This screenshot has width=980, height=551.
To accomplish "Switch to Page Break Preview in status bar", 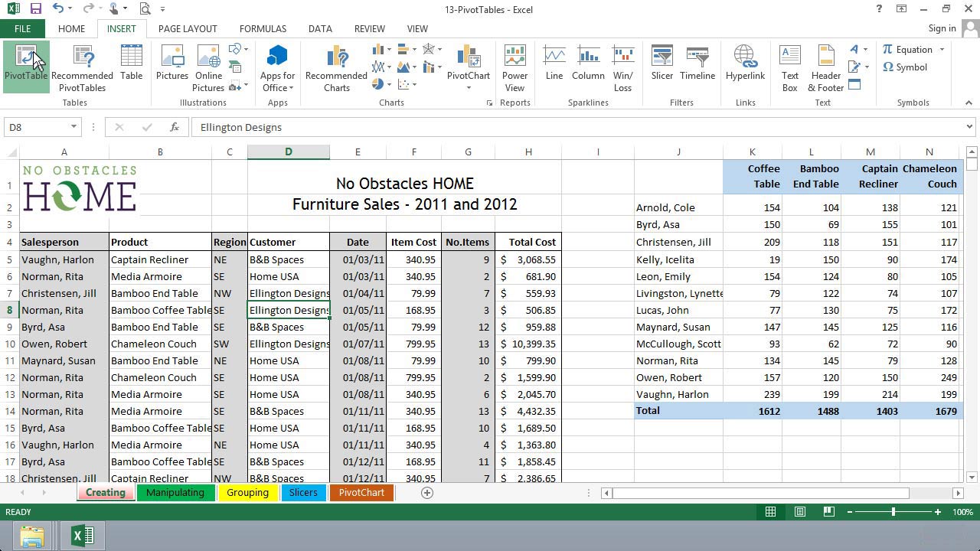I will 828,512.
